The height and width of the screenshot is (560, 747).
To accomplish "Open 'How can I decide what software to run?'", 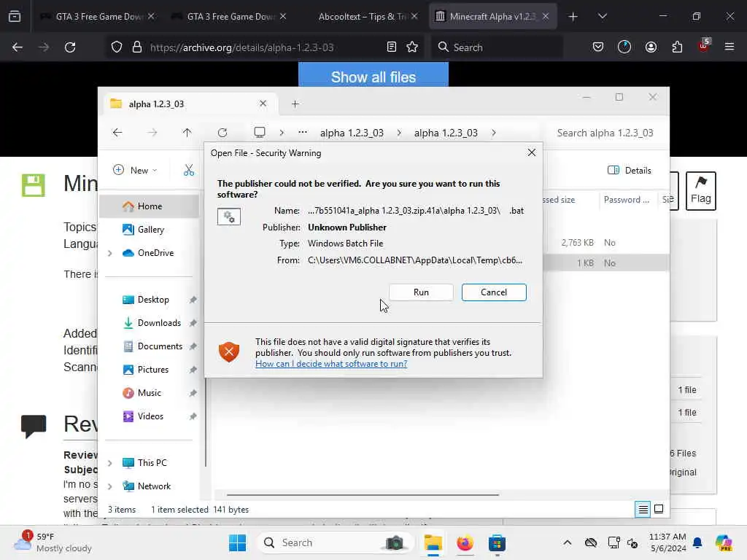I will click(x=331, y=364).
